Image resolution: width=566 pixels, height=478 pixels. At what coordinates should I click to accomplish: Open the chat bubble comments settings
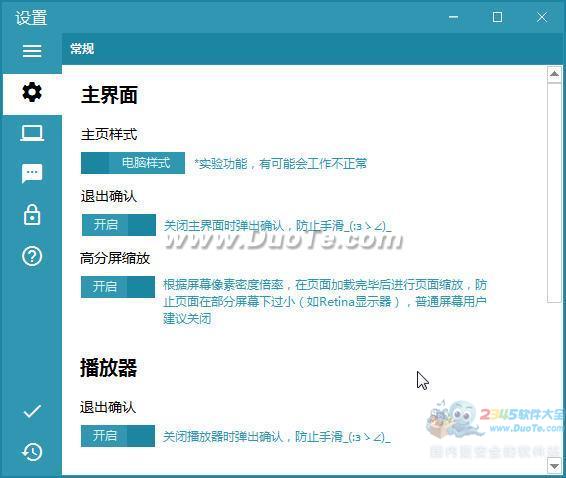(32, 174)
